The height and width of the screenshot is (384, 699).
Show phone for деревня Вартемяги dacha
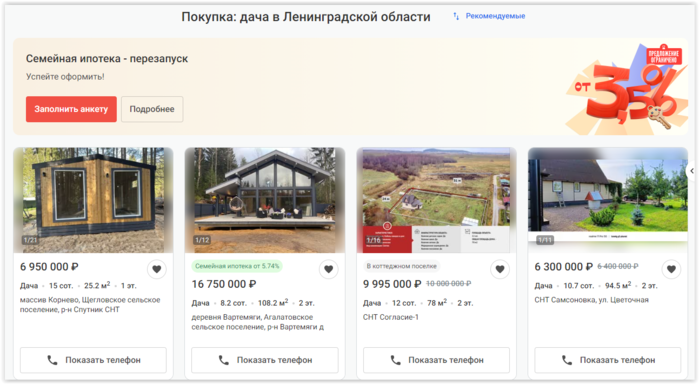pos(265,360)
